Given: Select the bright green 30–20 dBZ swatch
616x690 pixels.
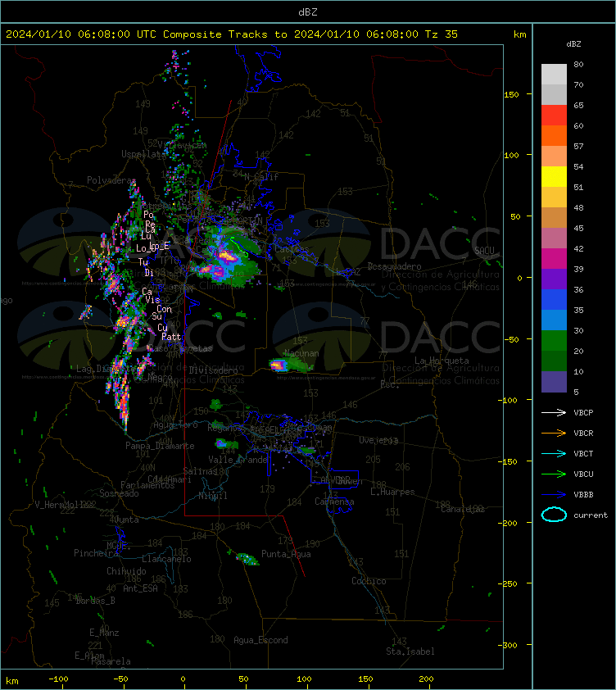Looking at the screenshot, I should pos(554,340).
